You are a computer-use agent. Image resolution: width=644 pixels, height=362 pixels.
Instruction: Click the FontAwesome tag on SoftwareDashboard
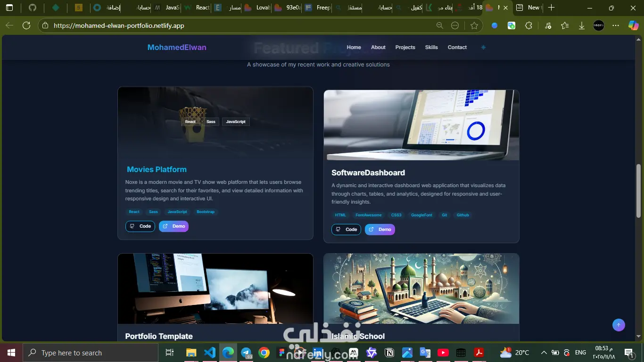(369, 215)
